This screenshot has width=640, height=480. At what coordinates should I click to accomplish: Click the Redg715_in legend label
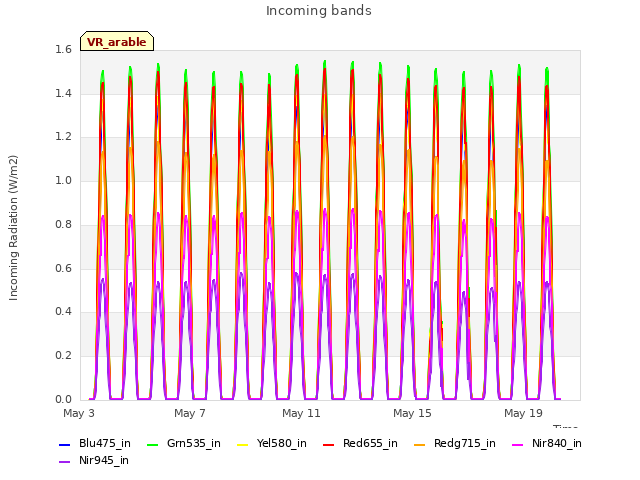464,443
